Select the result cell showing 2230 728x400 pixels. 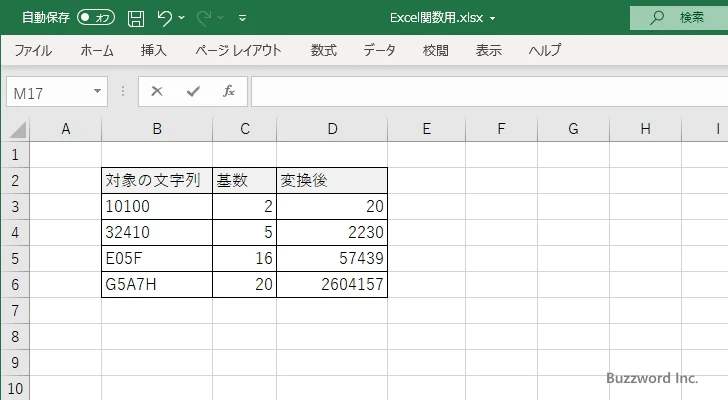coord(332,232)
